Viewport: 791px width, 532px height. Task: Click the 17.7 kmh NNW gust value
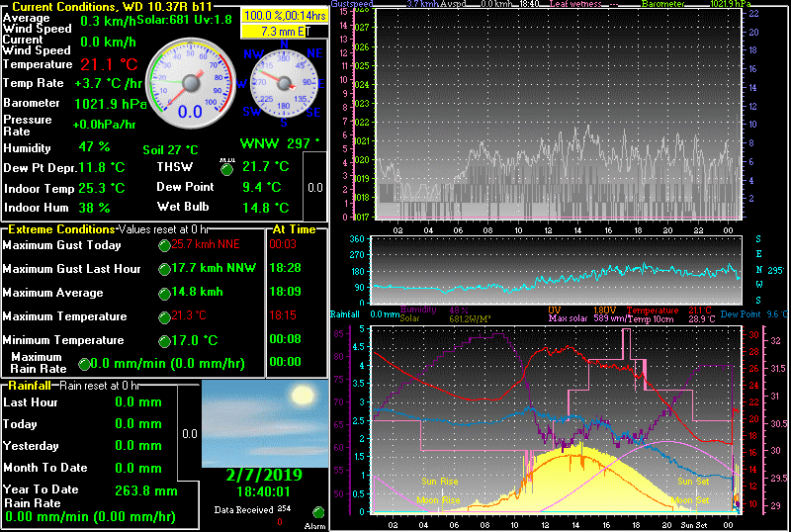click(x=214, y=268)
